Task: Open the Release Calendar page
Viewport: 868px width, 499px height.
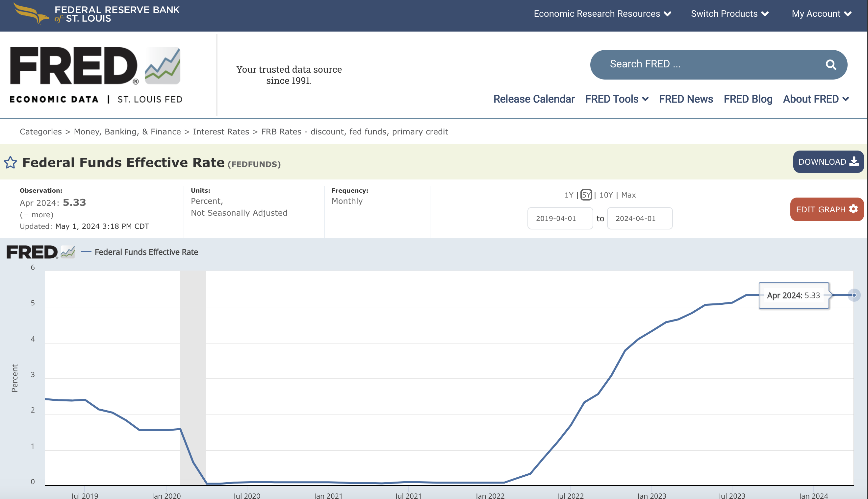Action: point(534,99)
